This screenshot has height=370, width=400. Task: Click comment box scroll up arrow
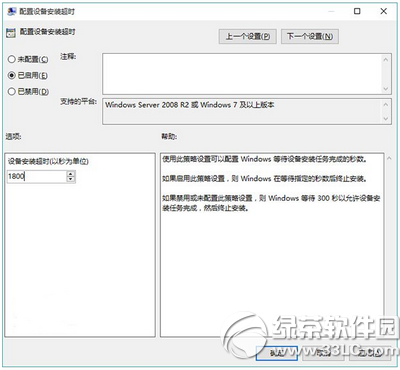click(386, 60)
